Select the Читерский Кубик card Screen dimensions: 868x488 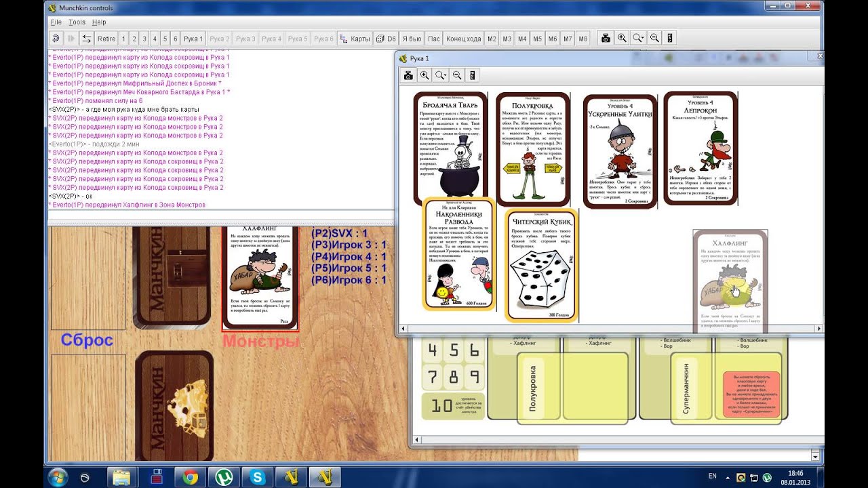point(541,265)
